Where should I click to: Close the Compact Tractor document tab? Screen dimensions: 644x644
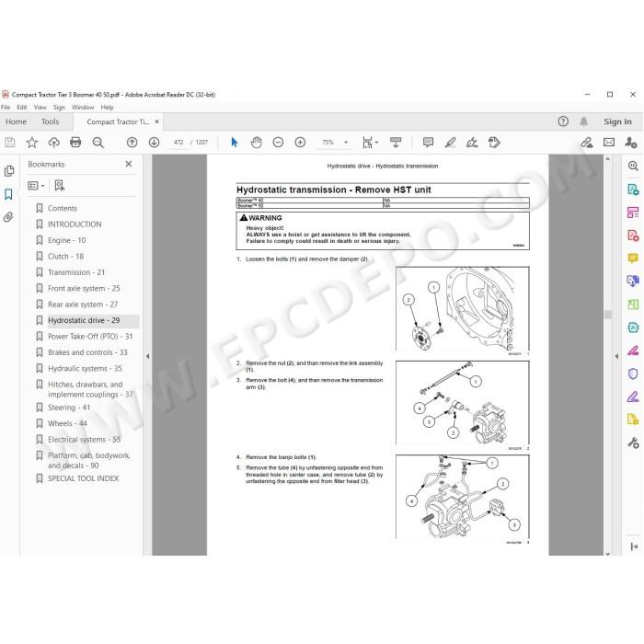coord(156,121)
